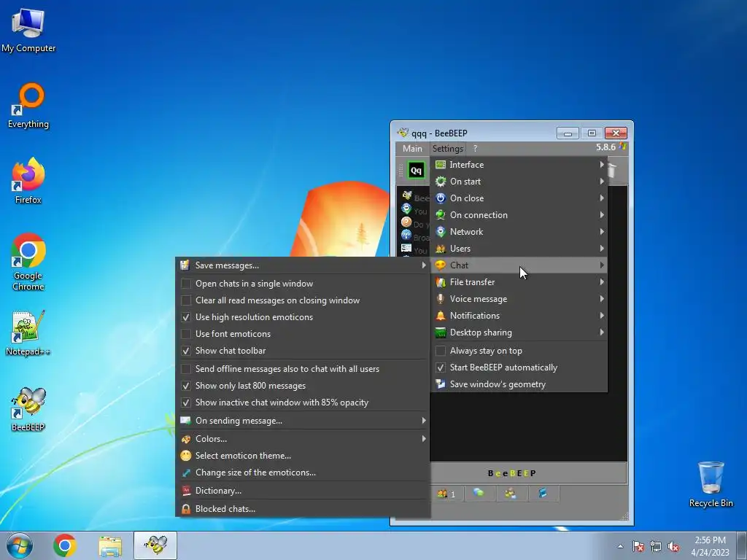Expand the On sending message submenu arrow
Image resolution: width=747 pixels, height=560 pixels.
click(424, 421)
